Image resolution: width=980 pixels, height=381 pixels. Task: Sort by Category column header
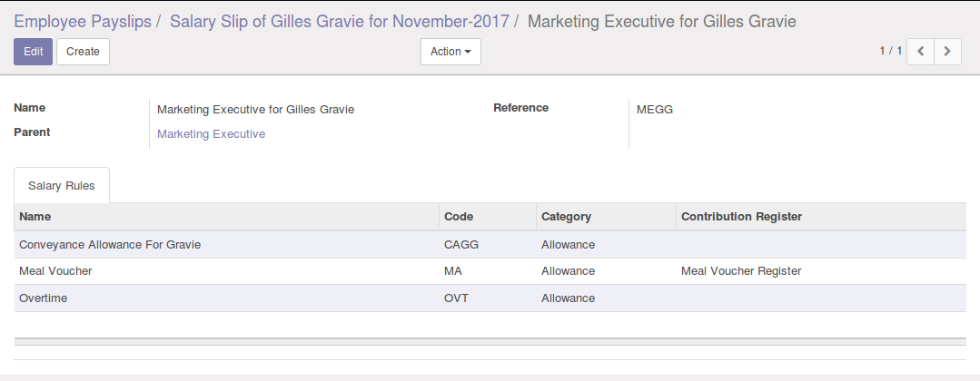[566, 217]
